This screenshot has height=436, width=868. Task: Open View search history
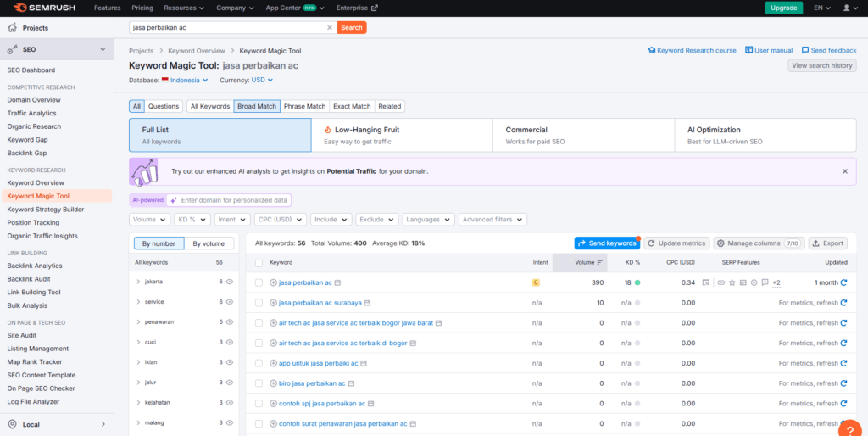[822, 65]
